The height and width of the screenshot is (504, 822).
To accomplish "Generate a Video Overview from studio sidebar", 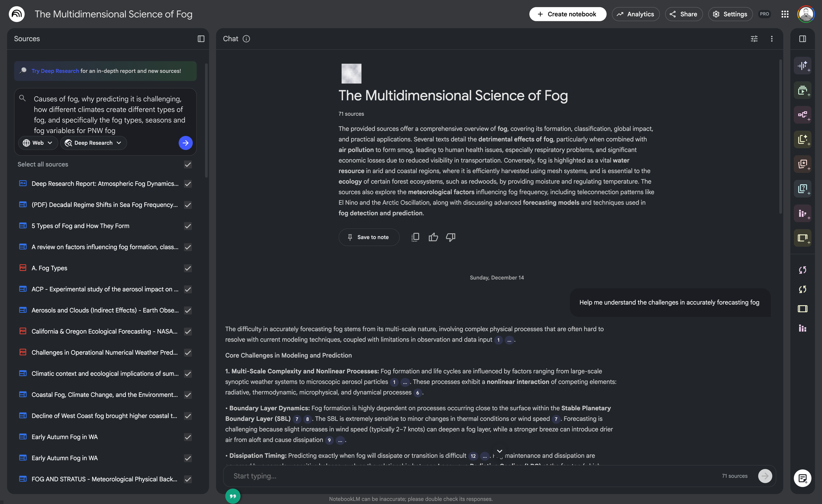I will [x=802, y=90].
